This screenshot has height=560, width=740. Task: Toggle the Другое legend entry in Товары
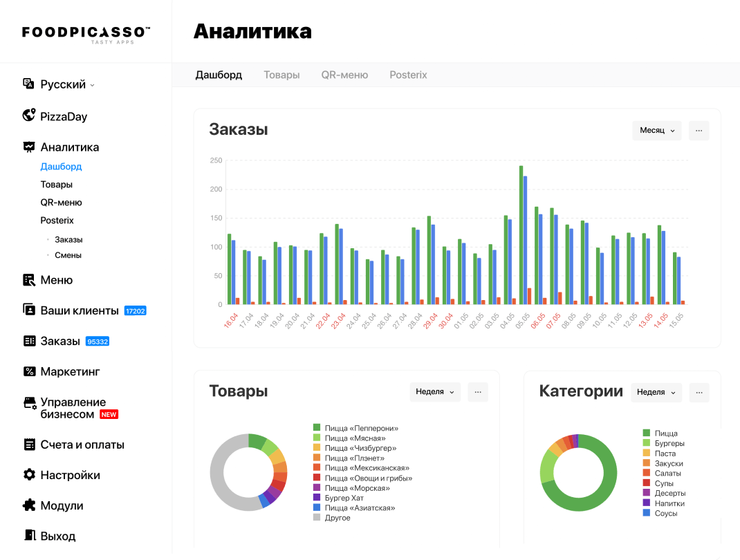[x=337, y=518]
